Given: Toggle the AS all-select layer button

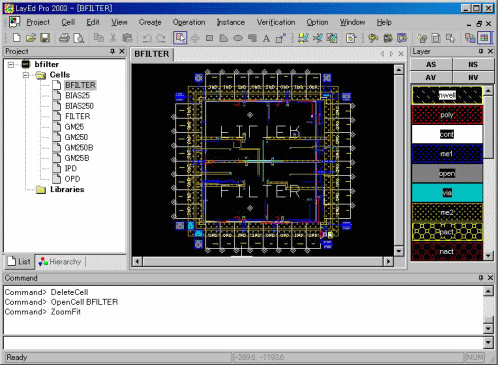Looking at the screenshot, I should (x=431, y=64).
